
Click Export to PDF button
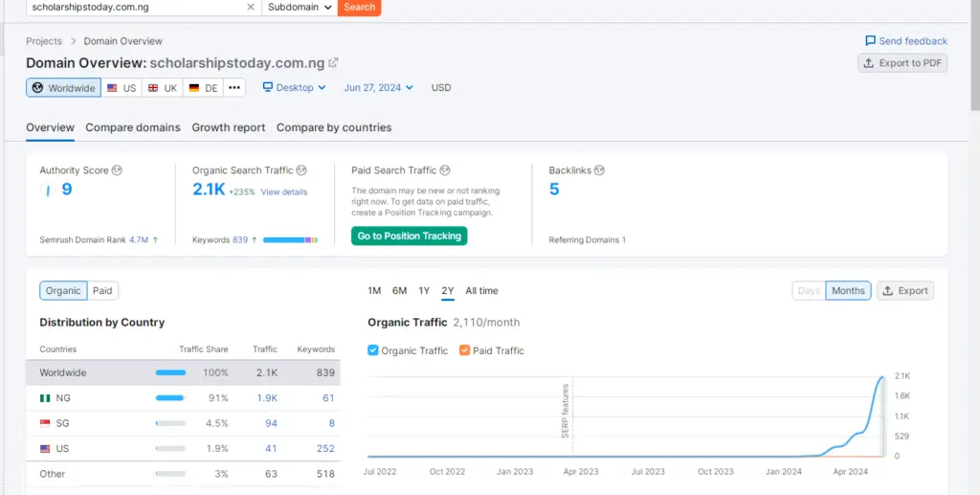[902, 63]
